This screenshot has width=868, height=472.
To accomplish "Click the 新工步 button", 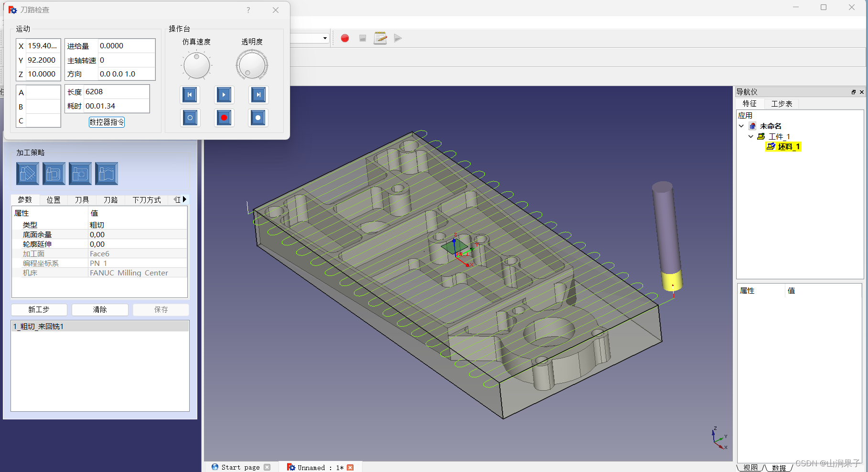I will (39, 310).
